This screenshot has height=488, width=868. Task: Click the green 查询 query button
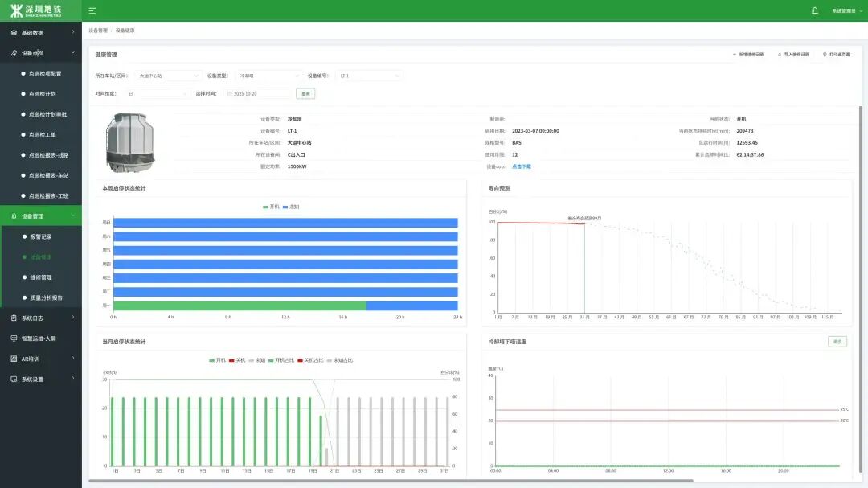coord(305,93)
